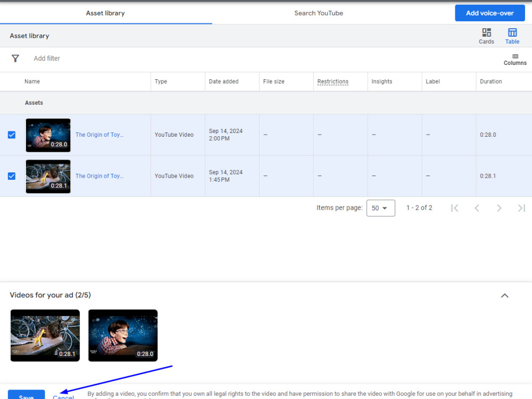The image size is (532, 399).
Task: Sort by the Name column header
Action: [x=32, y=81]
